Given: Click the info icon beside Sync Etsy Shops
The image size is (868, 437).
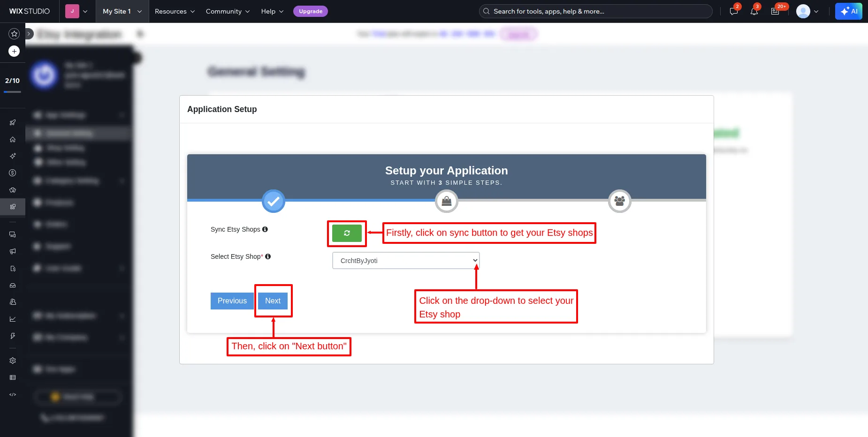Looking at the screenshot, I should point(265,229).
